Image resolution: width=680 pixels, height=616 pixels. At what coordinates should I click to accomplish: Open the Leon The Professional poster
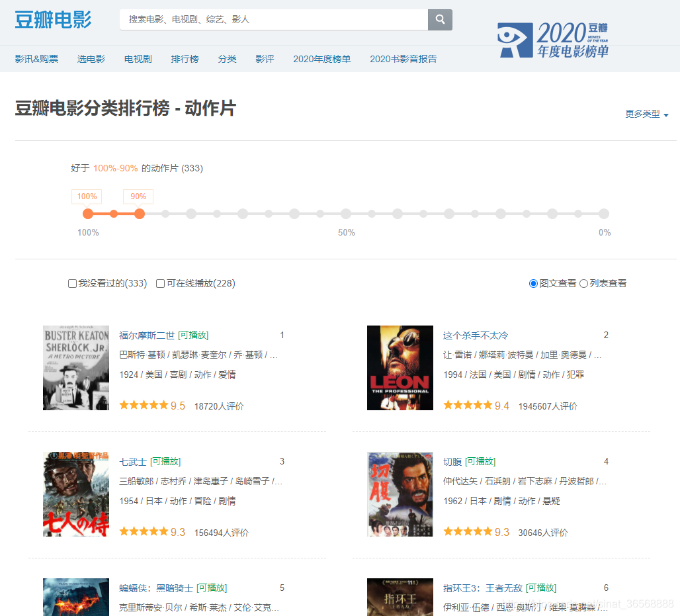pos(400,368)
